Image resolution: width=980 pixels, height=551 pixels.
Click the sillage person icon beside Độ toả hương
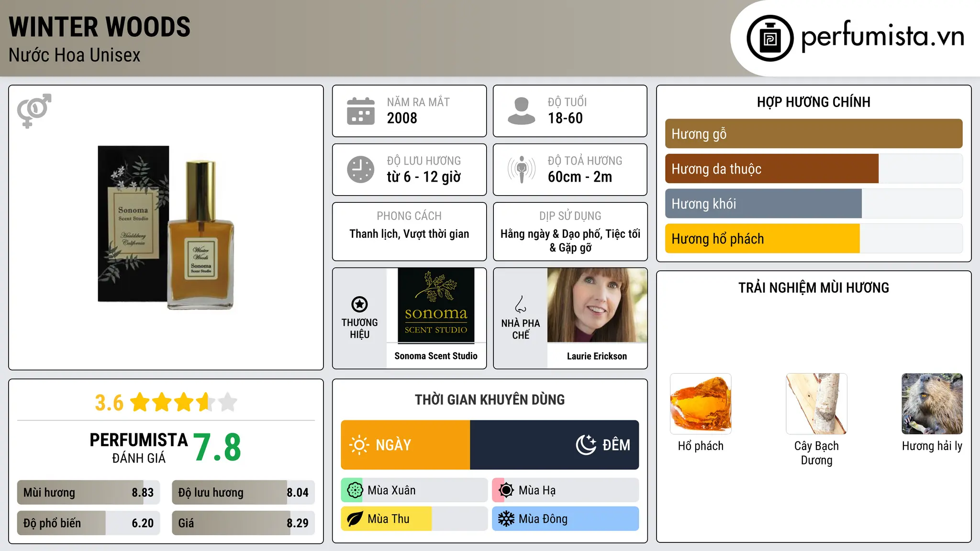pyautogui.click(x=522, y=169)
